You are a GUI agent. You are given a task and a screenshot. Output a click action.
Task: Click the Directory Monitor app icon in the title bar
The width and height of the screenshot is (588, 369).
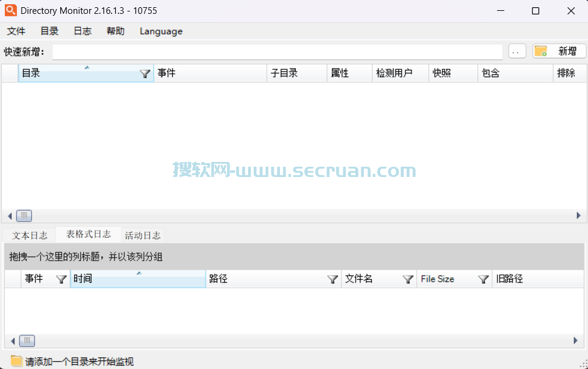[10, 10]
